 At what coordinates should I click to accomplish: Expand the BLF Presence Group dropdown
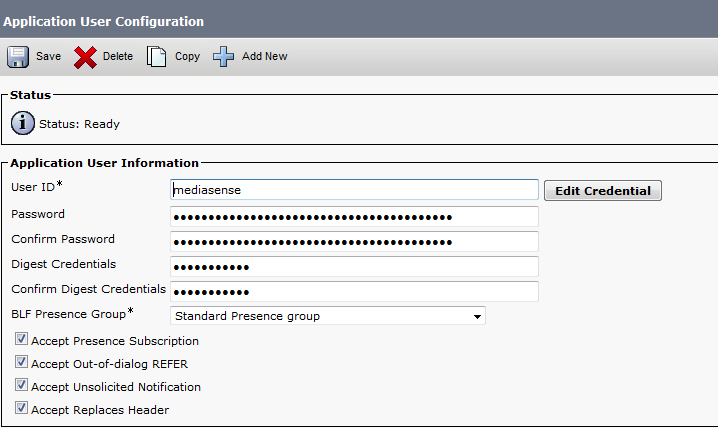coord(327,316)
